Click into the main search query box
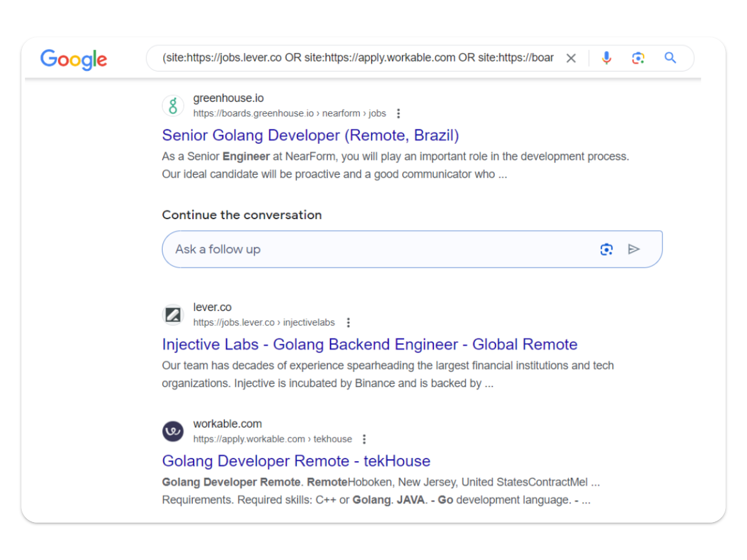The height and width of the screenshot is (560, 747). click(x=357, y=58)
